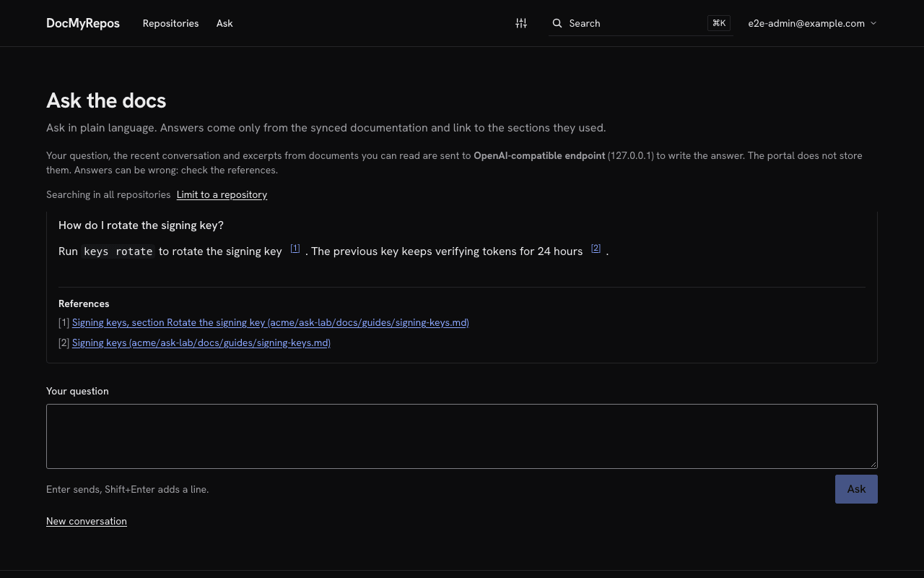The height and width of the screenshot is (578, 924).
Task: Click the DocMyRepos logo
Action: point(83,23)
